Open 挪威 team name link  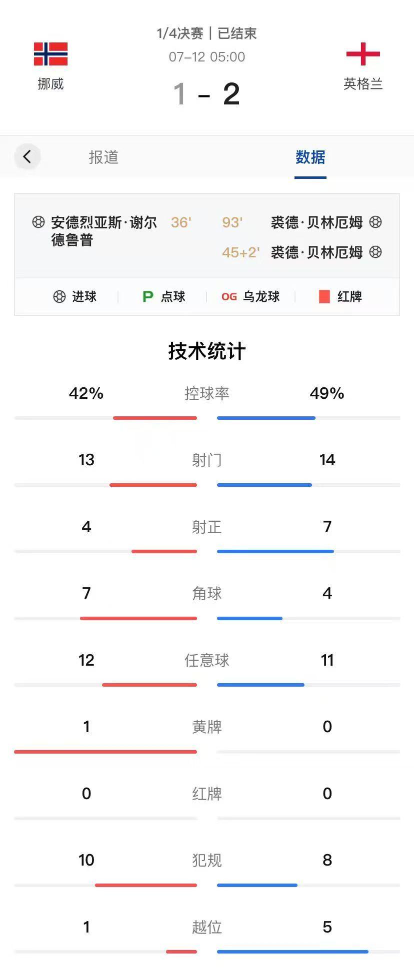click(x=50, y=84)
